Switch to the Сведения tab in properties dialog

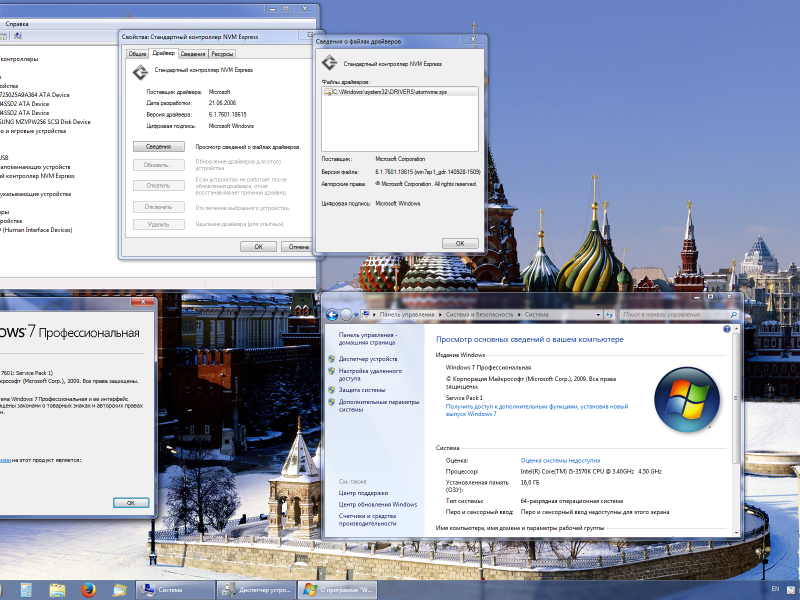pos(193,54)
